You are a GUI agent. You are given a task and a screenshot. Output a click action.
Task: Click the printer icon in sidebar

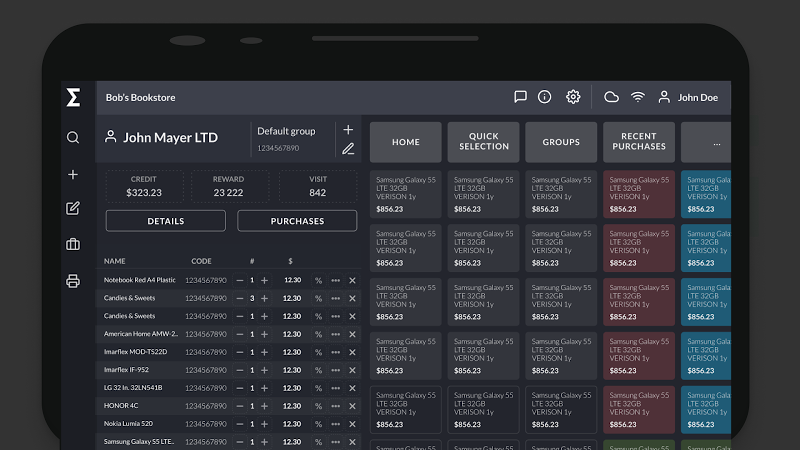point(73,281)
